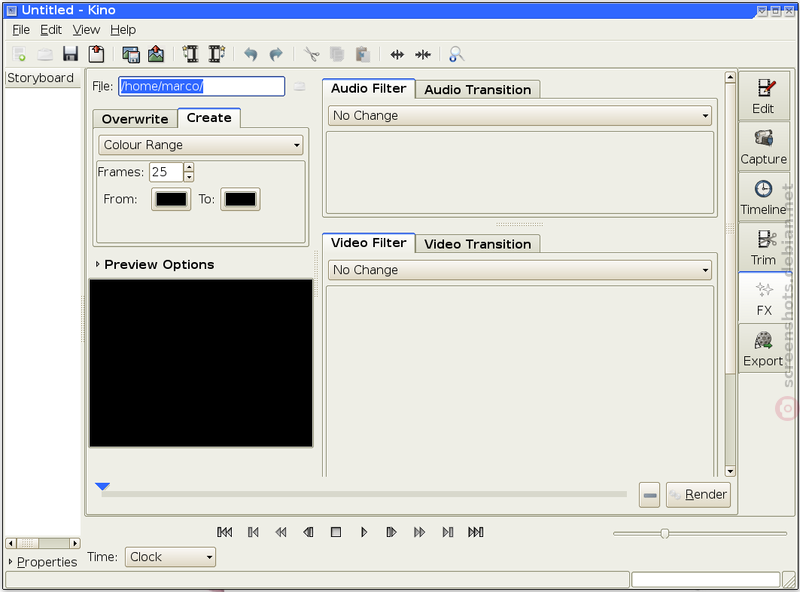Click the Paste toolbar icon
800x592 pixels.
(x=362, y=54)
